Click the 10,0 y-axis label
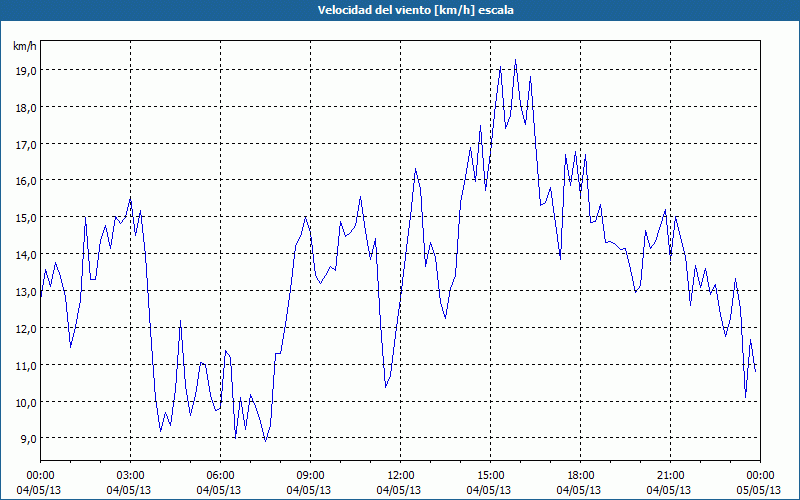Image resolution: width=800 pixels, height=500 pixels. point(26,403)
